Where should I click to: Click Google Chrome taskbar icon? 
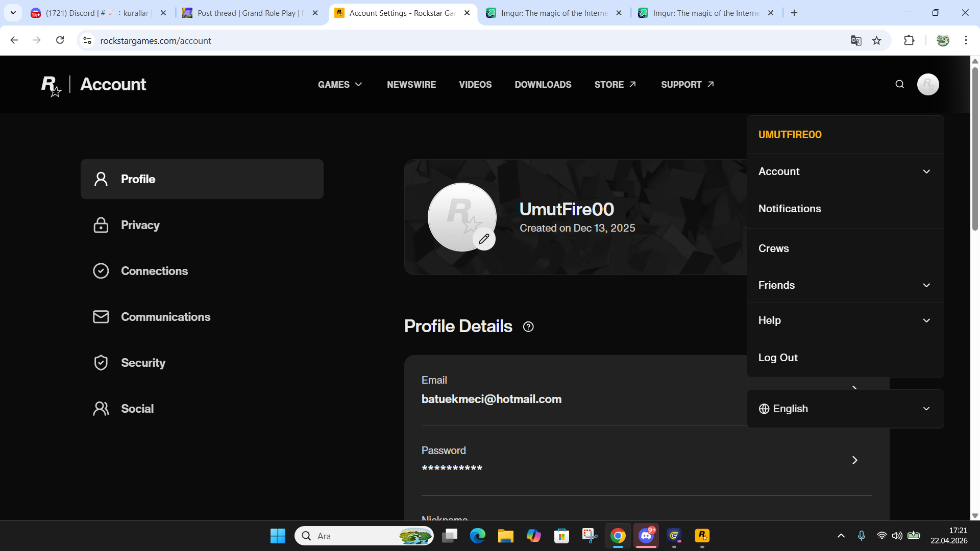(618, 536)
